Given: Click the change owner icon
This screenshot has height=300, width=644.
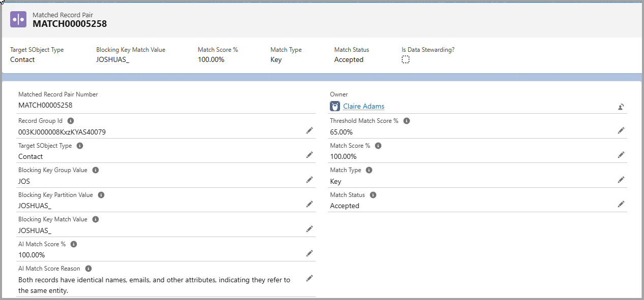Looking at the screenshot, I should click(x=621, y=107).
